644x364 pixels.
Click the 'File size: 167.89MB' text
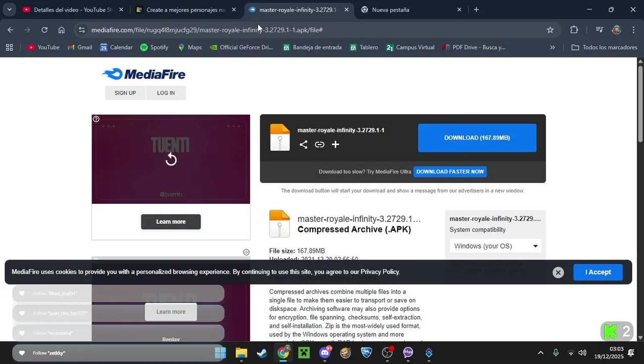297,251
